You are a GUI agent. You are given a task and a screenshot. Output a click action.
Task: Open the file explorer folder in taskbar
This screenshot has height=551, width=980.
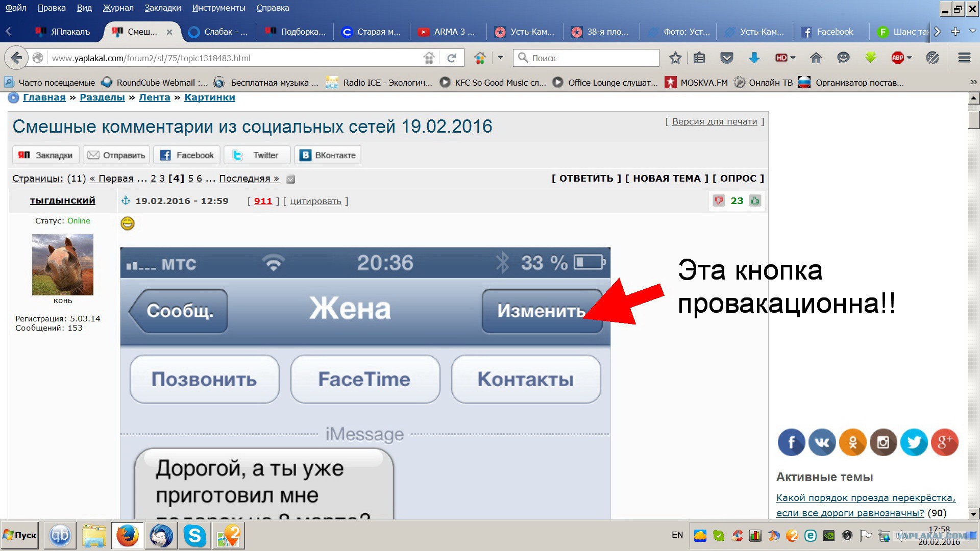tap(94, 536)
